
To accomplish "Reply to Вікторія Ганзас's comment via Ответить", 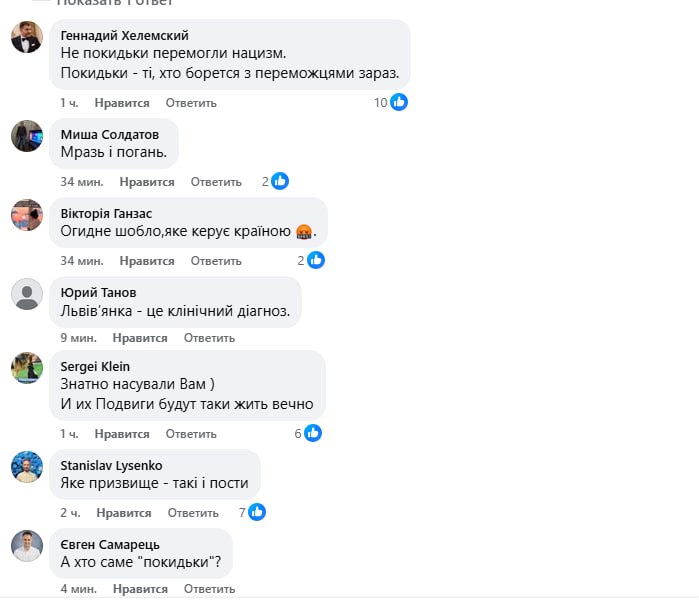I will click(216, 261).
